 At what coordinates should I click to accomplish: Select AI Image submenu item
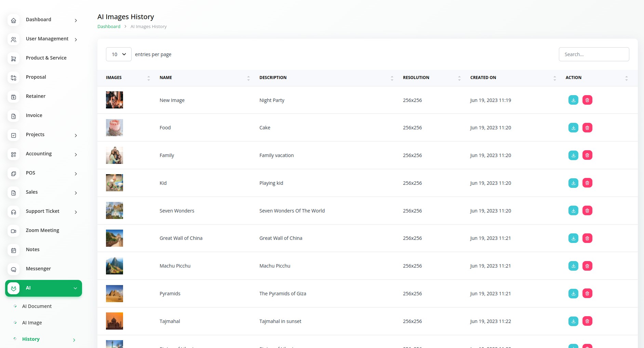[x=32, y=323]
